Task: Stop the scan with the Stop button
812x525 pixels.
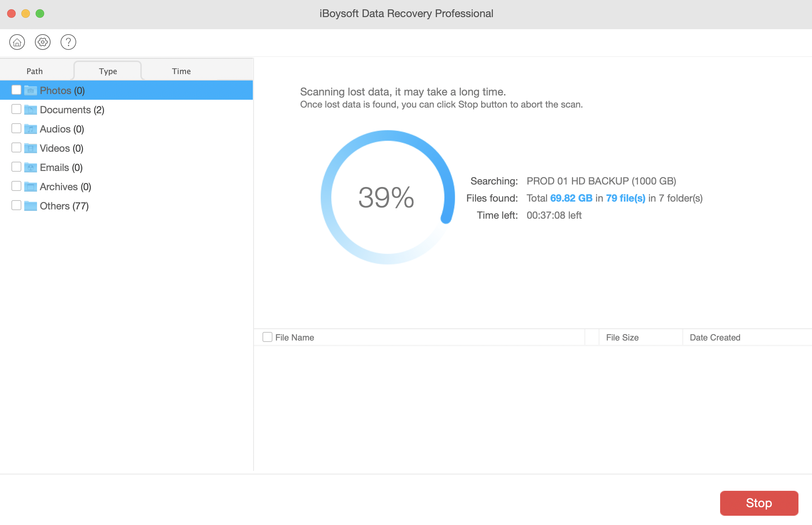Action: tap(759, 503)
